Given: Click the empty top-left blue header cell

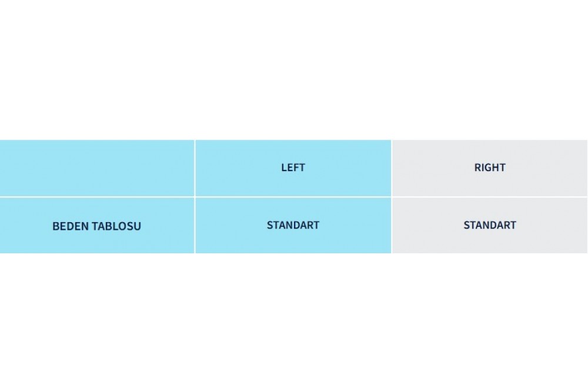Looking at the screenshot, I should (96, 167).
